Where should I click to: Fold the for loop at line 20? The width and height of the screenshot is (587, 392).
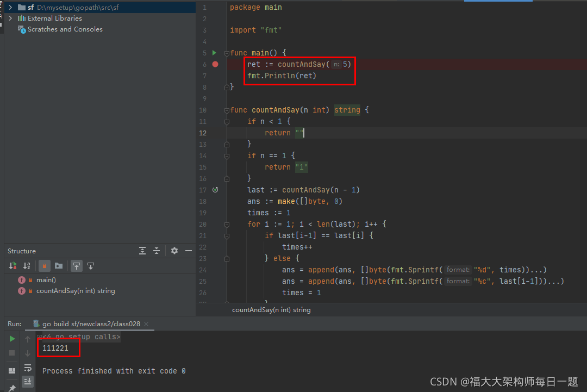pos(227,225)
